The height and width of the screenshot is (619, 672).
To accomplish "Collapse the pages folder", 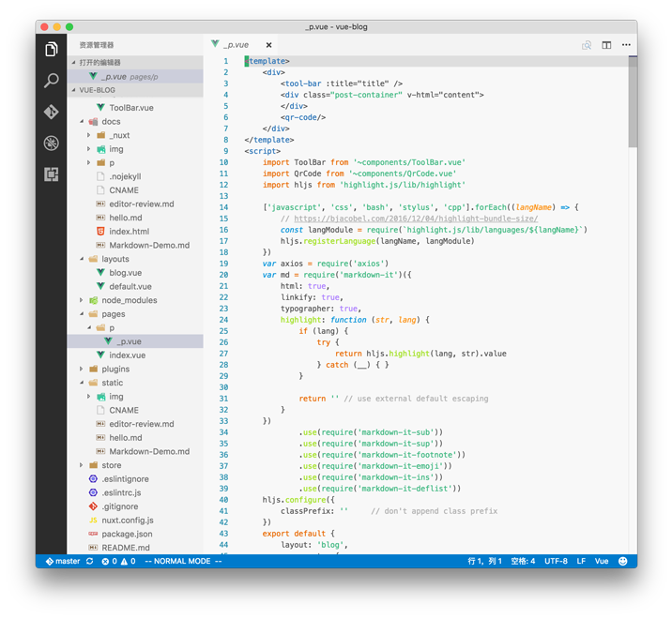I will click(x=82, y=314).
